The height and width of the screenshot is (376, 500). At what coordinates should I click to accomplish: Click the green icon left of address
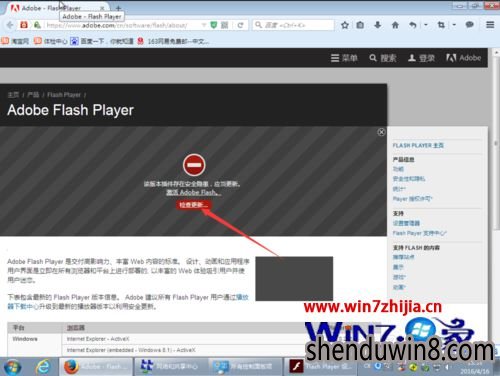37,25
